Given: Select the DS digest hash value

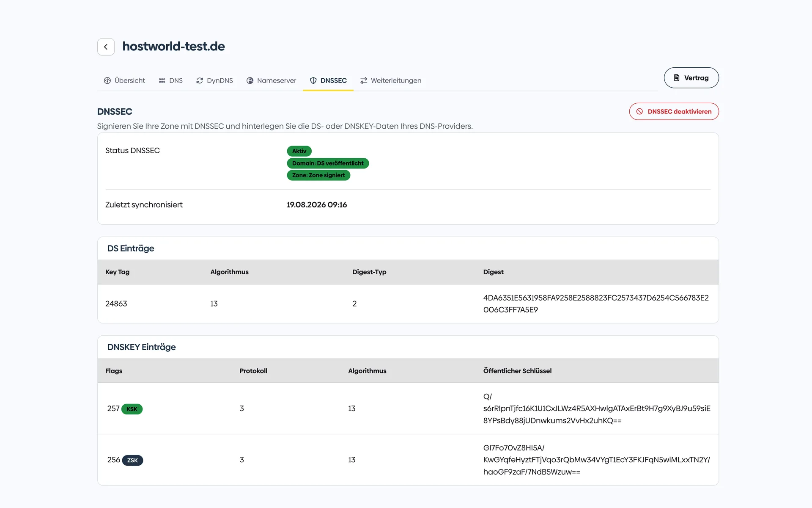Looking at the screenshot, I should 596,304.
